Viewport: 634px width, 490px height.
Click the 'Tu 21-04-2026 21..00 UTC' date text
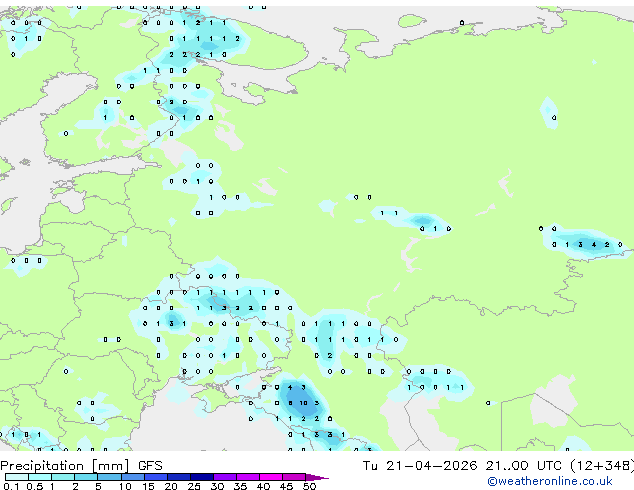(463, 466)
